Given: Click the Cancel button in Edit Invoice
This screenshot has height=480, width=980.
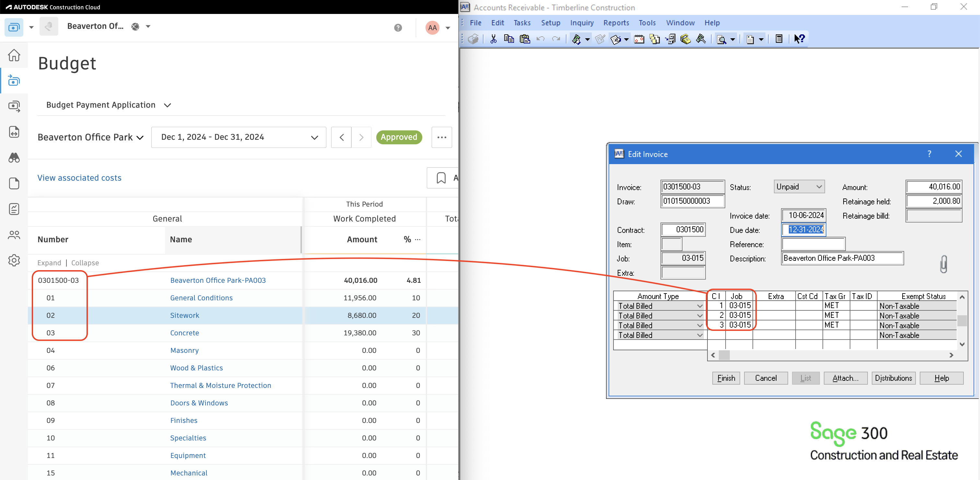Looking at the screenshot, I should [x=765, y=378].
